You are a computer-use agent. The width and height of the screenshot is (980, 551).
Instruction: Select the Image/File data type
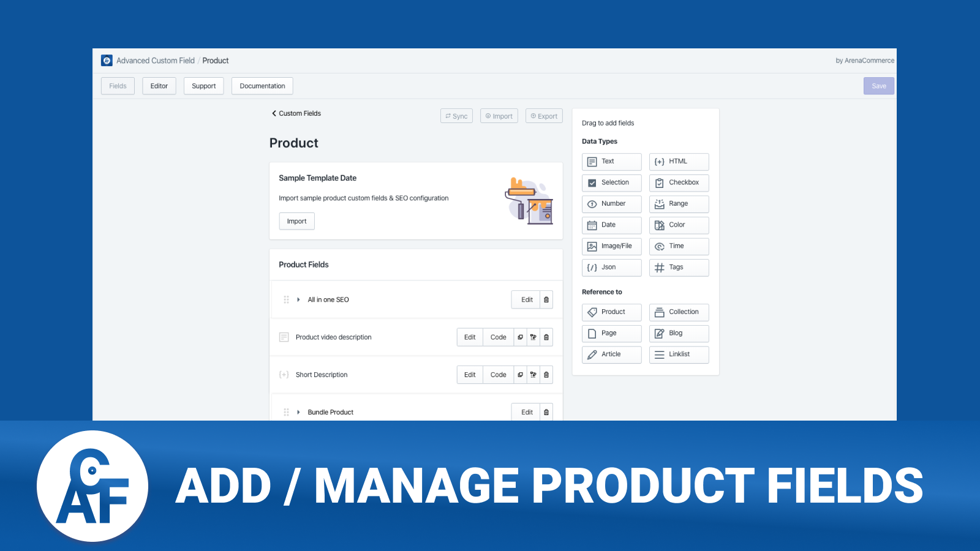[x=611, y=246]
